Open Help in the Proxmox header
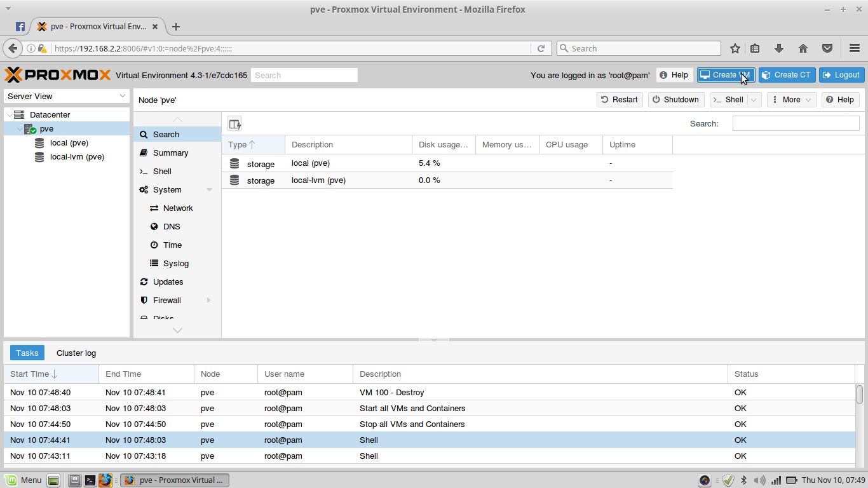Screen dimensions: 868x488 click(x=674, y=75)
